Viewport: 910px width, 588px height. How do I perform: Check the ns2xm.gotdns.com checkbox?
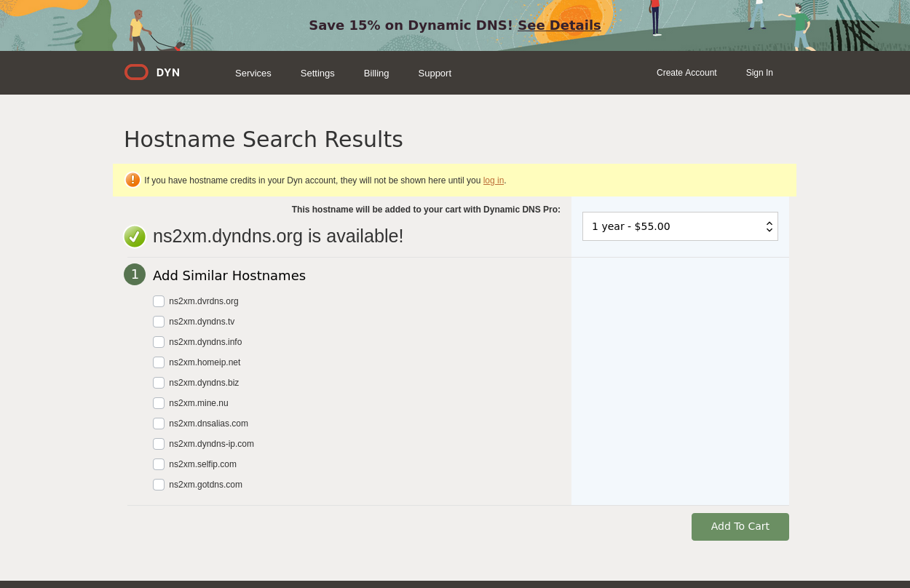pyautogui.click(x=159, y=485)
